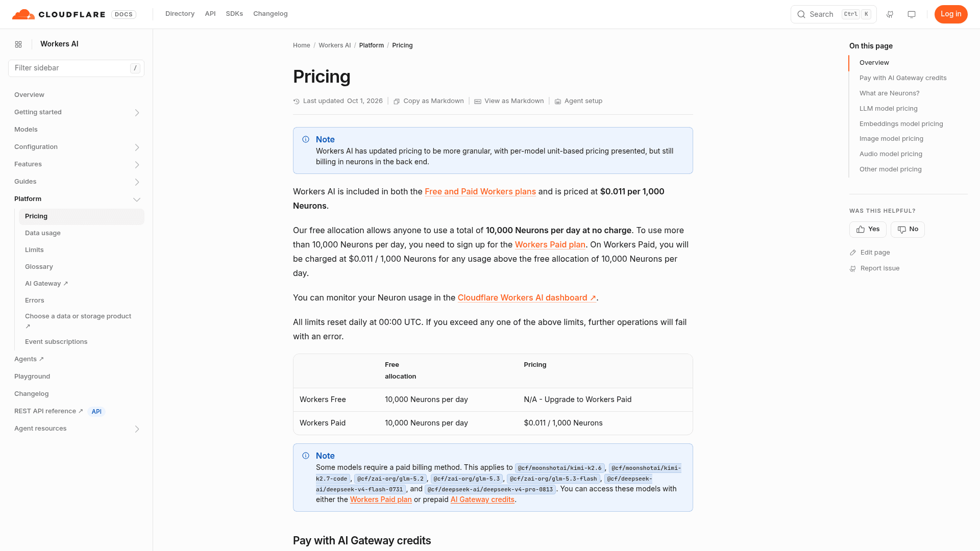Open the Playground sidebar page
The image size is (980, 551).
point(32,377)
